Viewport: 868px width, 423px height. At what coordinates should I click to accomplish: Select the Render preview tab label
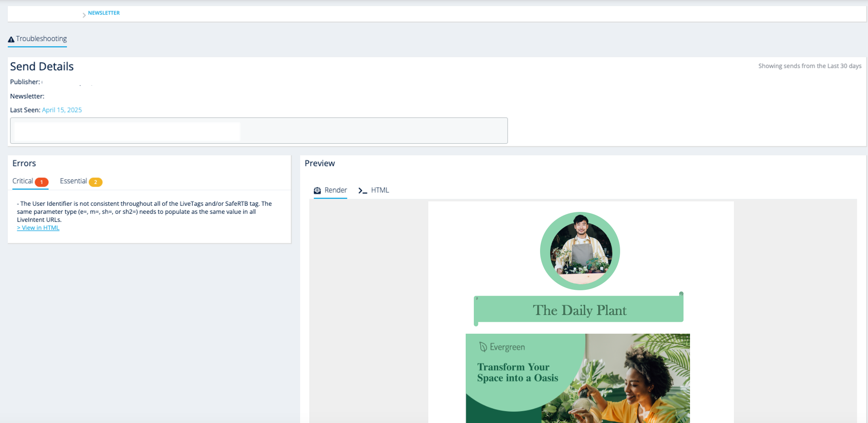pos(336,190)
